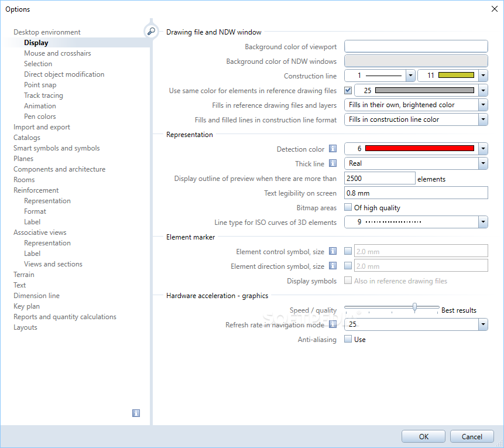Open Dimension line category
This screenshot has height=448, width=504.
(x=36, y=296)
